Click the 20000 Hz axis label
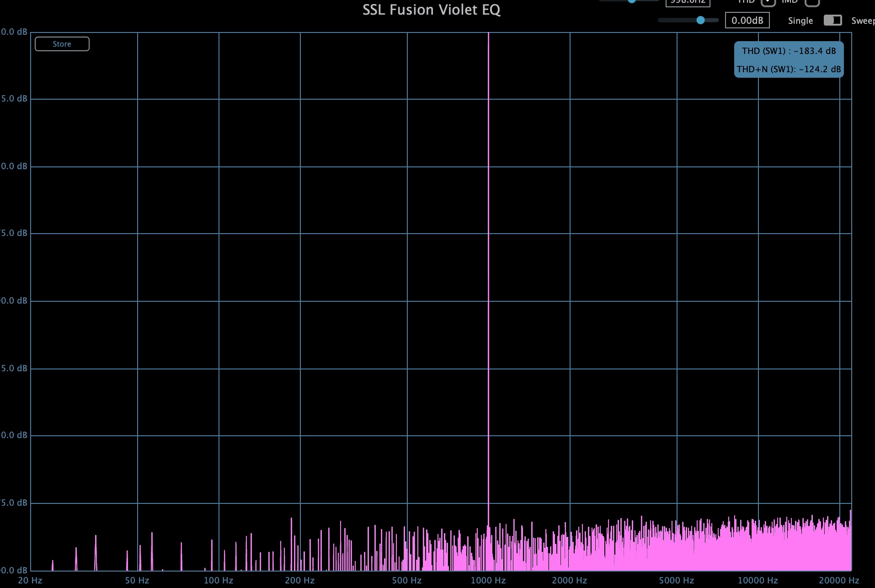The image size is (875, 588). pyautogui.click(x=839, y=581)
